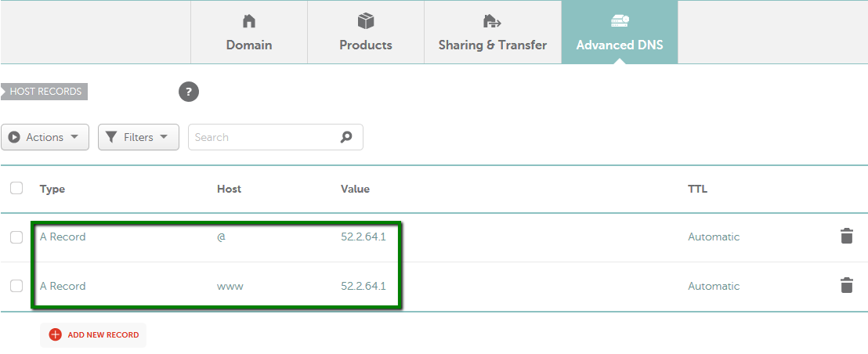Image resolution: width=868 pixels, height=354 pixels.
Task: Check the box for the @ A Record
Action: point(16,237)
